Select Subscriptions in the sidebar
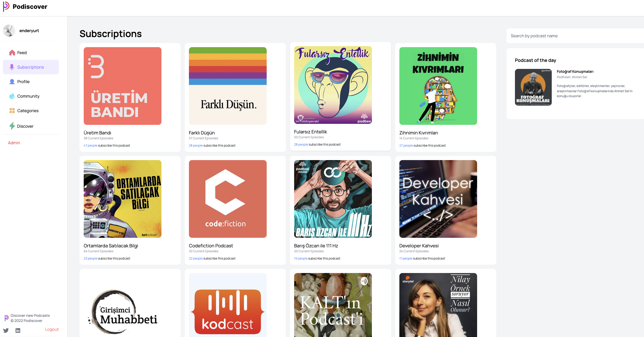The height and width of the screenshot is (337, 644). 31,67
